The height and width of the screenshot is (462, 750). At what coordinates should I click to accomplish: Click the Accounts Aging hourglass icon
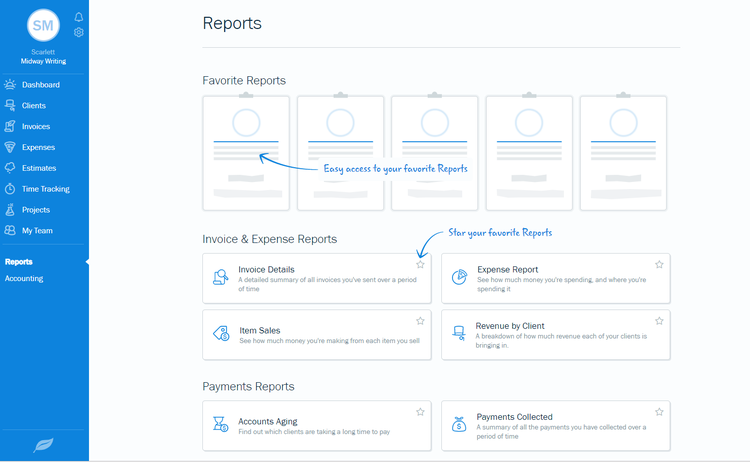click(x=221, y=425)
